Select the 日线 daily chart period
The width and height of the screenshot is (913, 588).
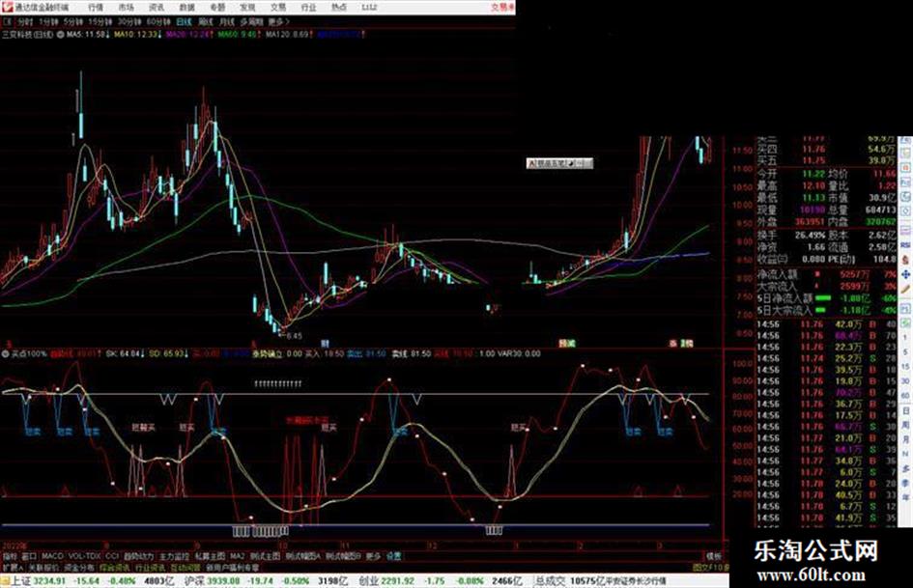pos(184,22)
